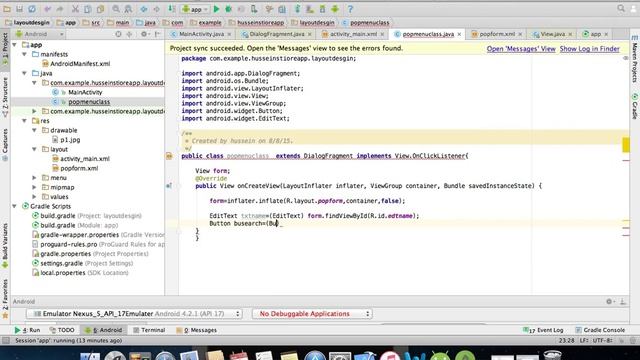
Task: Click the Save All toolbar icon
Action: (x=19, y=9)
